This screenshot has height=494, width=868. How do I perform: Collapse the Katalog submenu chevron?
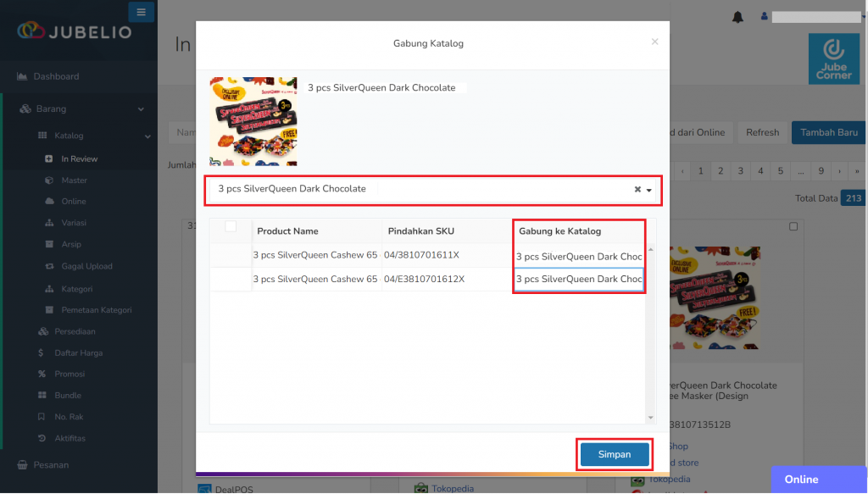tap(147, 136)
